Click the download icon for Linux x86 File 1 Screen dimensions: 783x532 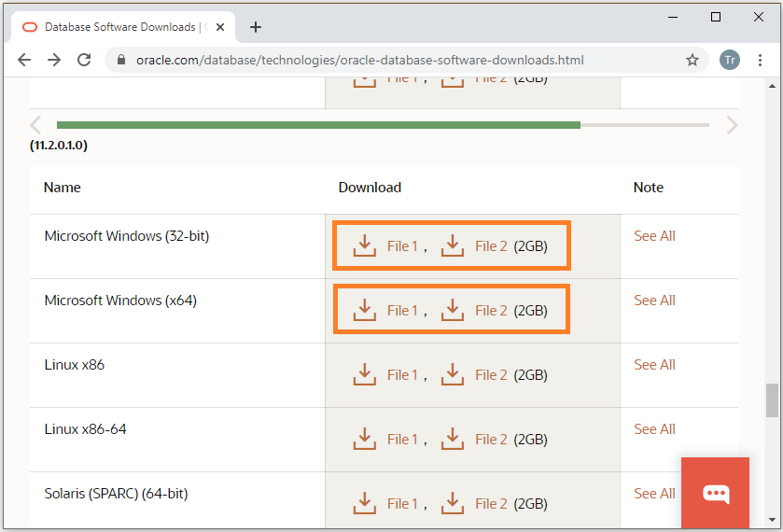pos(365,374)
